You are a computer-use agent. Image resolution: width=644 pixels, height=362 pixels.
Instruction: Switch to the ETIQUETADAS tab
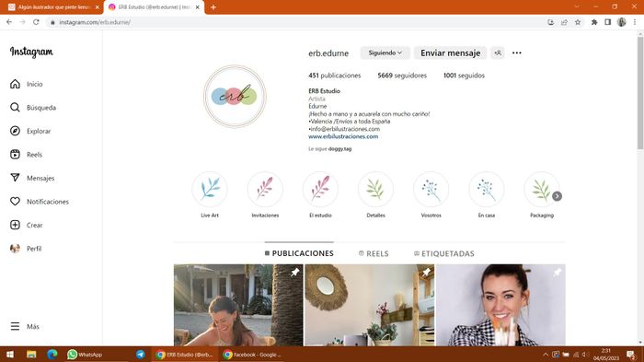coord(444,253)
